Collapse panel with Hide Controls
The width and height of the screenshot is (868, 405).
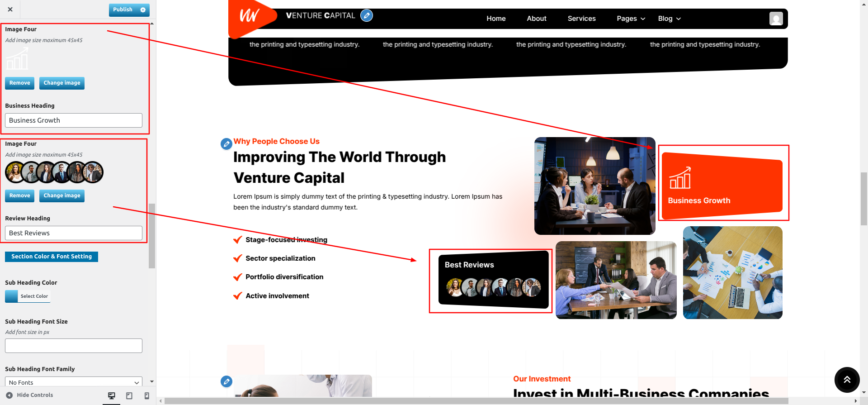point(29,395)
